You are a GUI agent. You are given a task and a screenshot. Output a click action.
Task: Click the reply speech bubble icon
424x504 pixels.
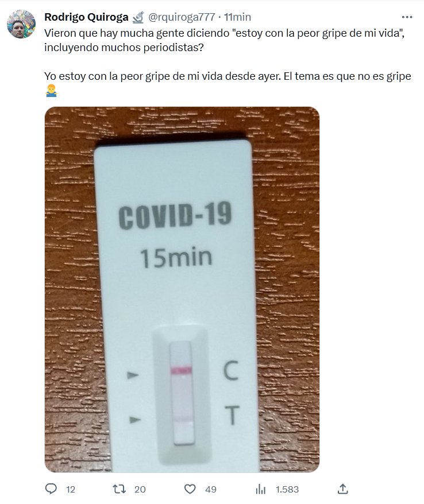tap(51, 489)
